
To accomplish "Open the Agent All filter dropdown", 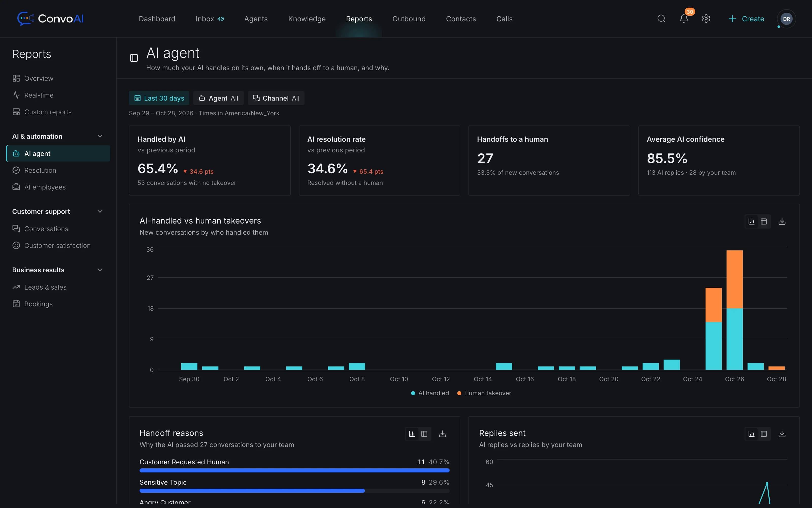I will pyautogui.click(x=218, y=98).
